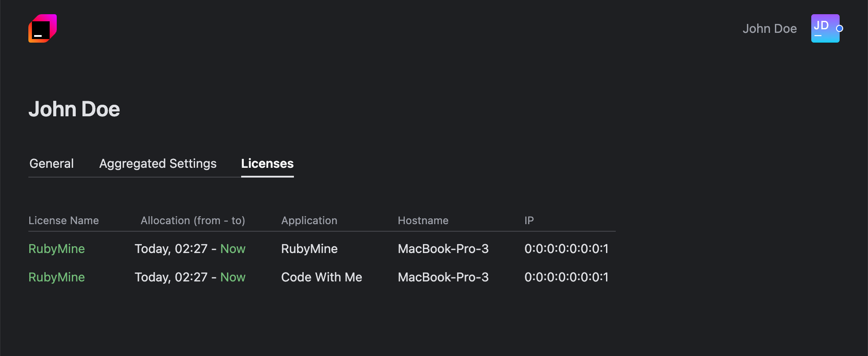Image resolution: width=868 pixels, height=356 pixels.
Task: Click the JetBrains logo icon
Action: coord(42,28)
